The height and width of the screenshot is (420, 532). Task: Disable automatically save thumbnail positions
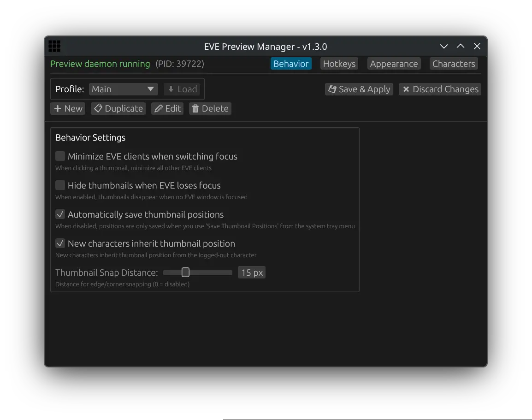tap(60, 214)
